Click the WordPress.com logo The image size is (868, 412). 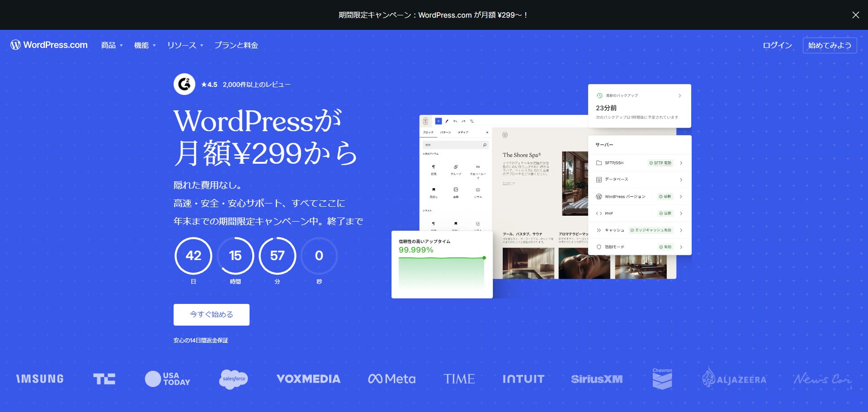(x=49, y=45)
